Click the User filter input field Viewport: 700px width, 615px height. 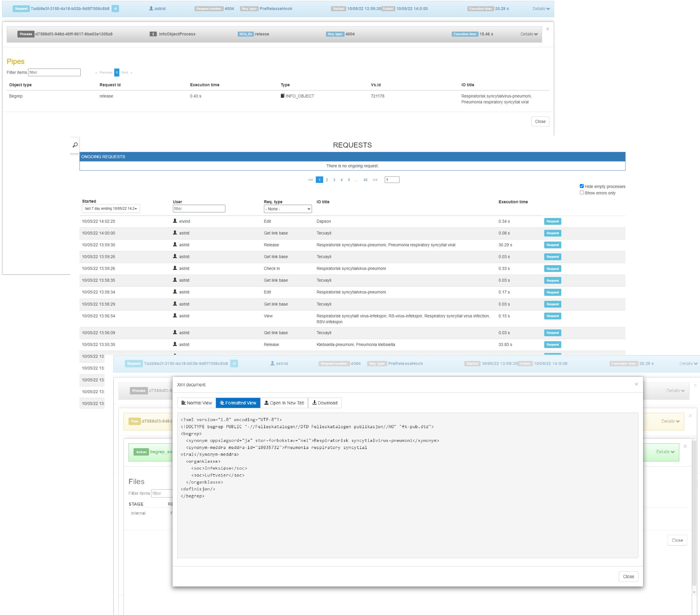tap(199, 208)
